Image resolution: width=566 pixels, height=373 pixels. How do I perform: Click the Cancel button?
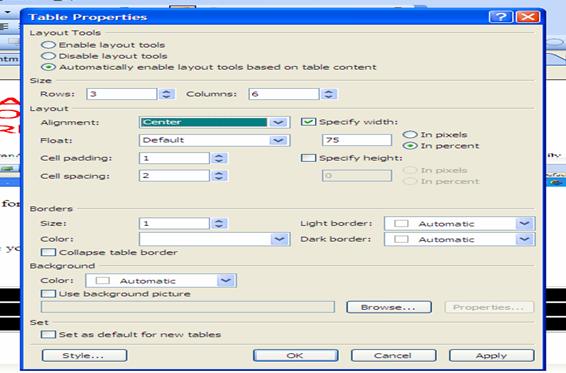click(x=393, y=355)
